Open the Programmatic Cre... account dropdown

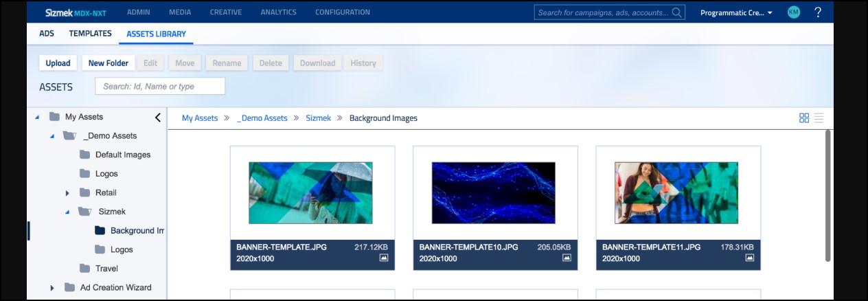736,12
